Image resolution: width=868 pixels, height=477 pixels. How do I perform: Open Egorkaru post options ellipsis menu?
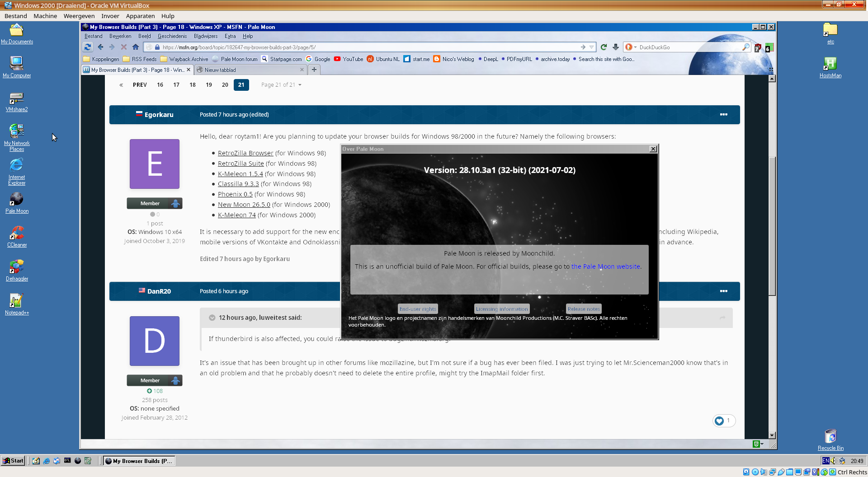click(724, 115)
